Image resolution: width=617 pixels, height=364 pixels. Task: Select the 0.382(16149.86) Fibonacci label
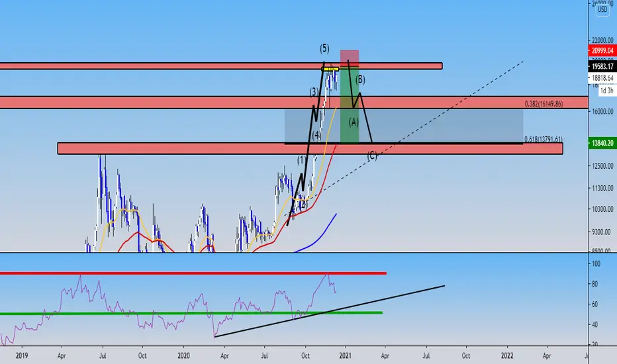pyautogui.click(x=544, y=104)
